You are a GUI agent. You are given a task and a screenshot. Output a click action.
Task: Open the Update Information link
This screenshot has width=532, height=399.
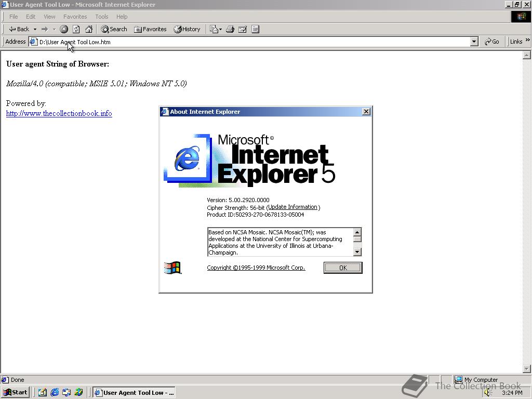pyautogui.click(x=292, y=207)
